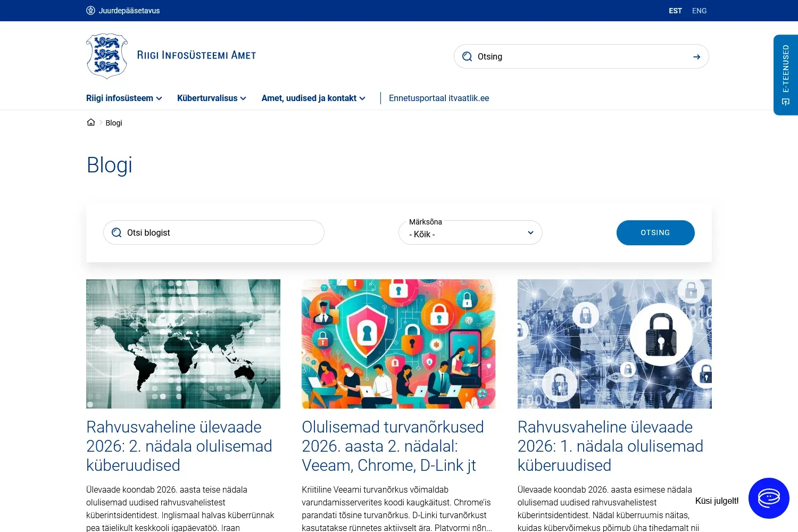This screenshot has height=532, width=798.
Task: Open the Märksõna dropdown
Action: tap(470, 234)
